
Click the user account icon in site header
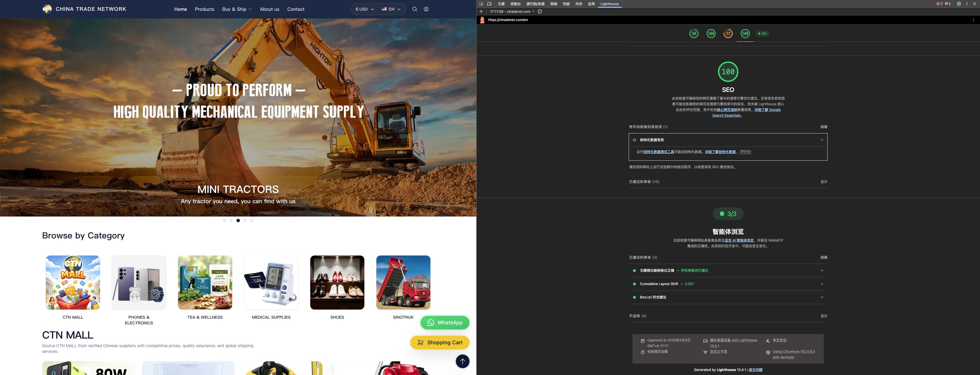(x=426, y=9)
